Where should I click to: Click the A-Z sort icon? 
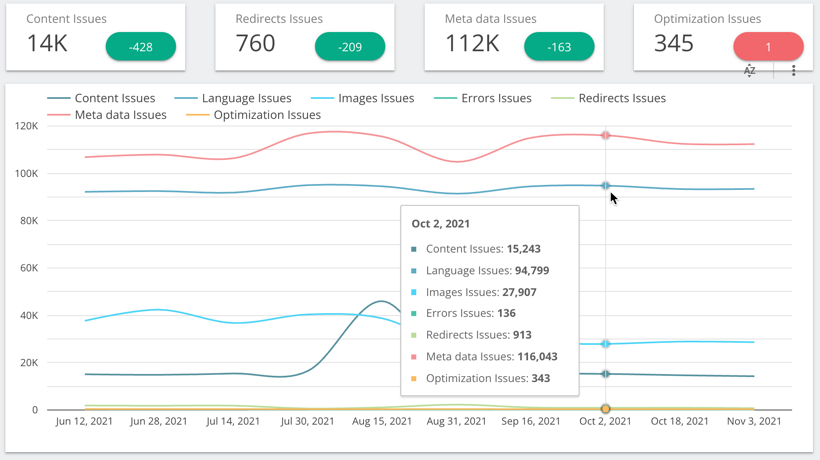[749, 71]
